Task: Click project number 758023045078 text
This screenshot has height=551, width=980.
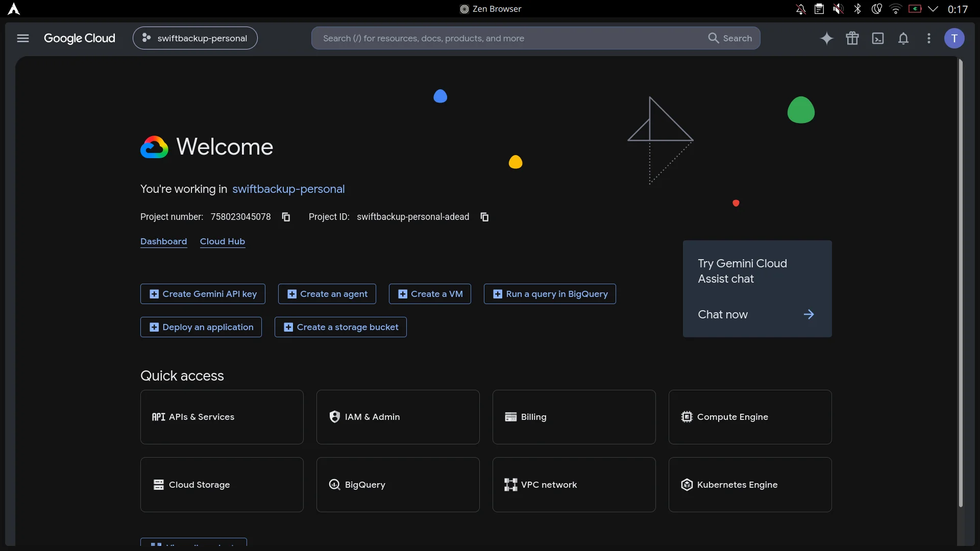Action: coord(241,217)
